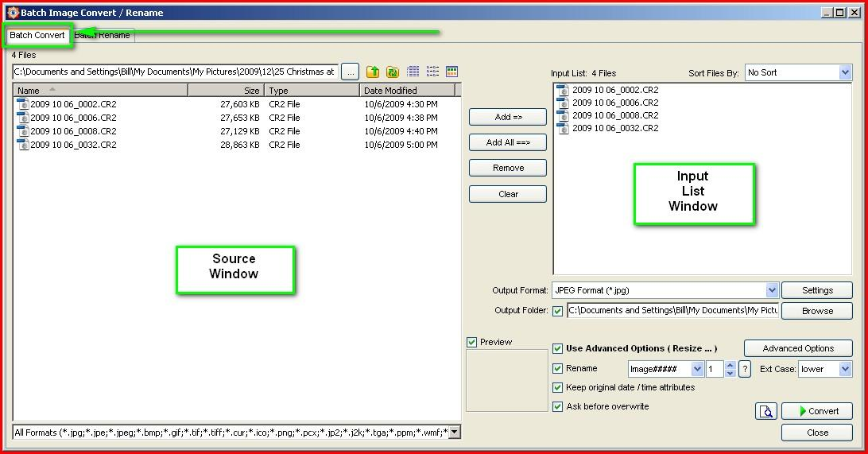Click the Close button
This screenshot has height=454, width=868.
817,433
